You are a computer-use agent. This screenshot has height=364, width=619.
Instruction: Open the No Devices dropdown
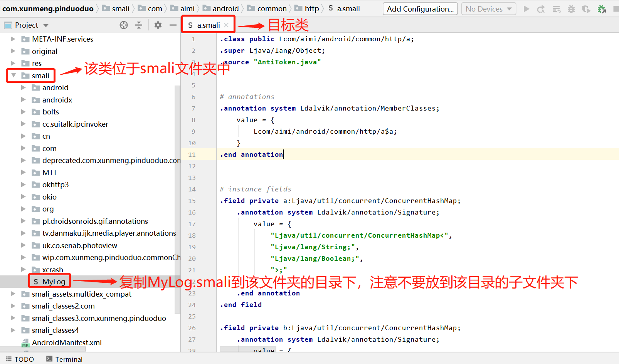[x=488, y=8]
